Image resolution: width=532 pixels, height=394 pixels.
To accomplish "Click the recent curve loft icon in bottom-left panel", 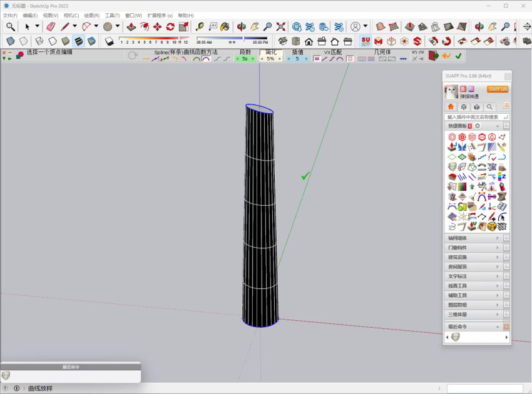I will pos(6,375).
